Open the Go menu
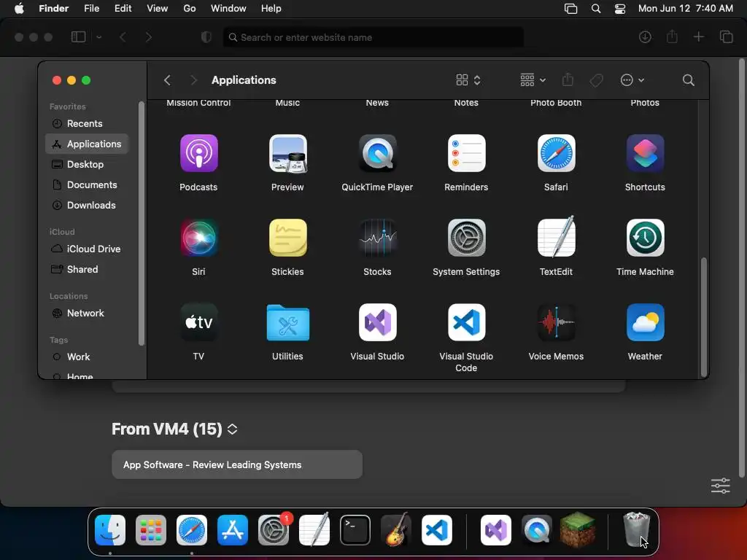 point(190,9)
